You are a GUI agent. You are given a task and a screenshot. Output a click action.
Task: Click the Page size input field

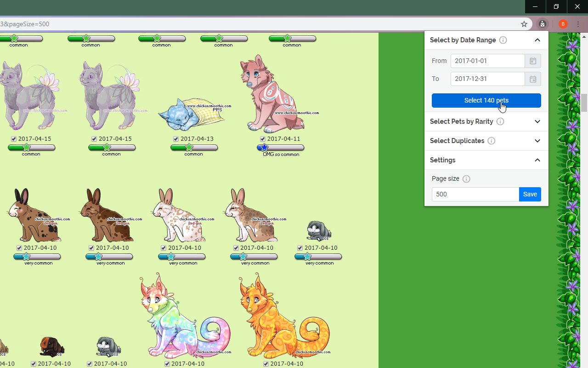coord(475,194)
